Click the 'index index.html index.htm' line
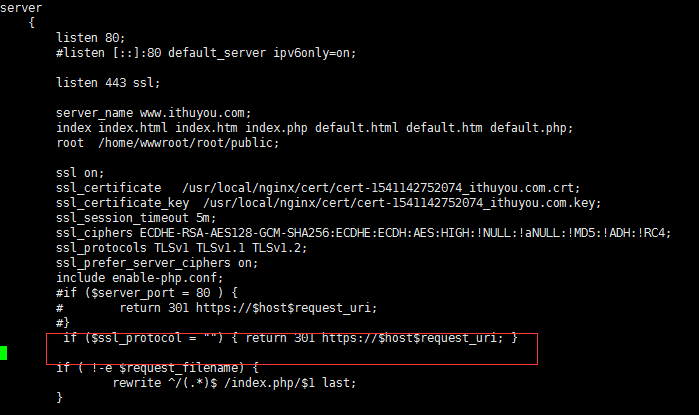This screenshot has height=415, width=699. (x=314, y=128)
